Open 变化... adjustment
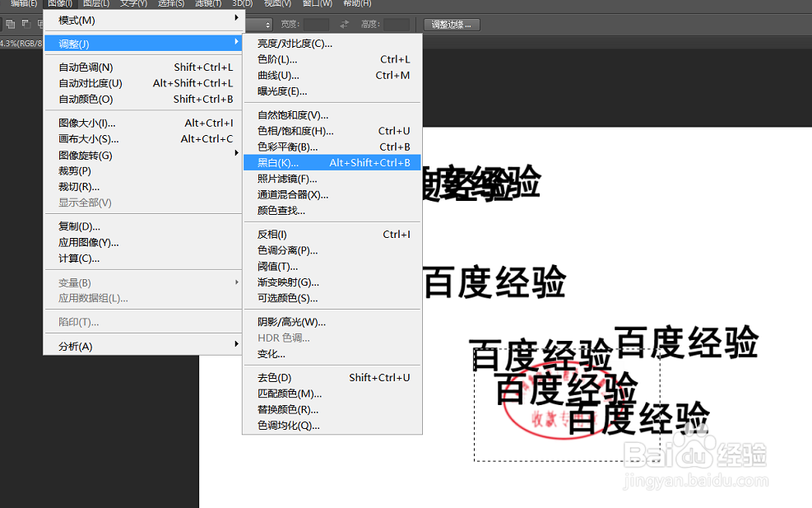 (332, 354)
